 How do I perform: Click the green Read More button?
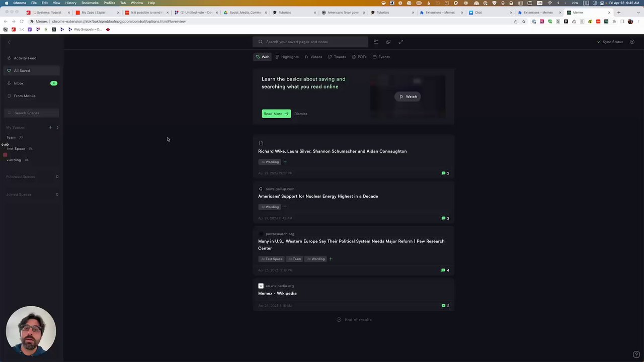pyautogui.click(x=276, y=114)
